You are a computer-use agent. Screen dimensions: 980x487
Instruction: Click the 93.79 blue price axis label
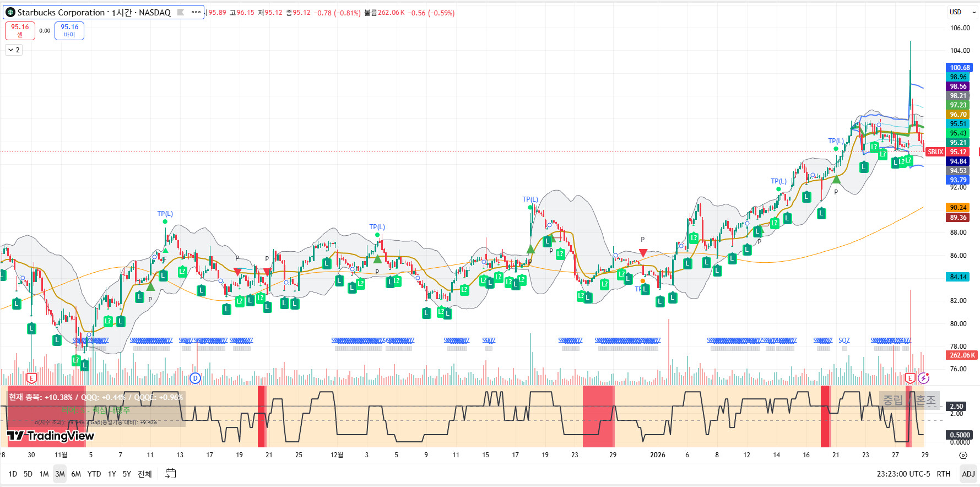click(x=958, y=180)
